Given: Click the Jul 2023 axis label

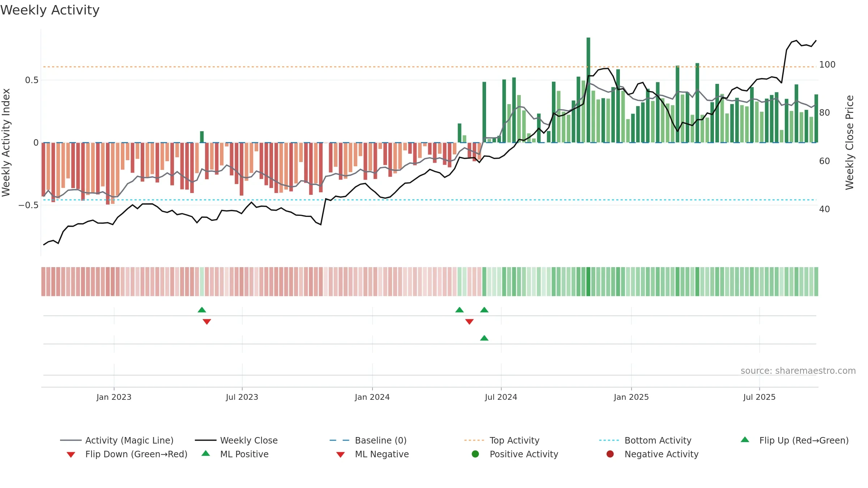Looking at the screenshot, I should click(x=242, y=397).
